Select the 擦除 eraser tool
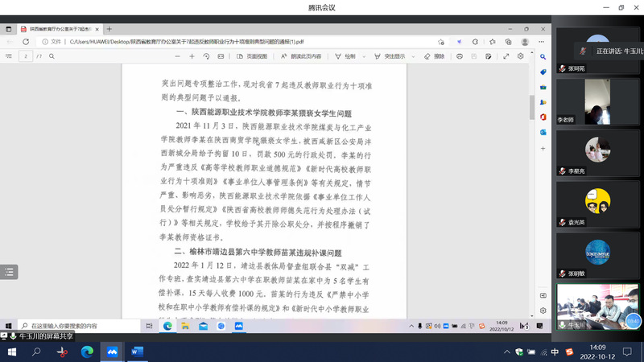644x362 pixels. (x=435, y=56)
